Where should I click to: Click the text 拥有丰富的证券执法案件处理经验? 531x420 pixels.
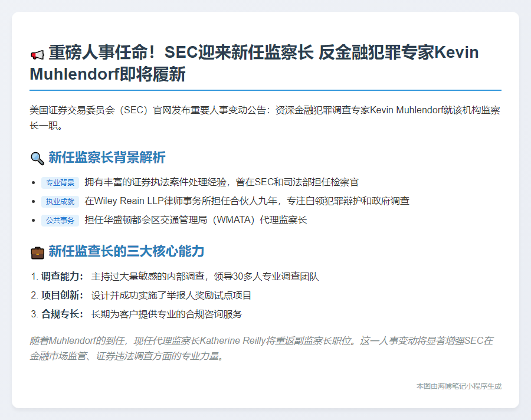pos(155,182)
